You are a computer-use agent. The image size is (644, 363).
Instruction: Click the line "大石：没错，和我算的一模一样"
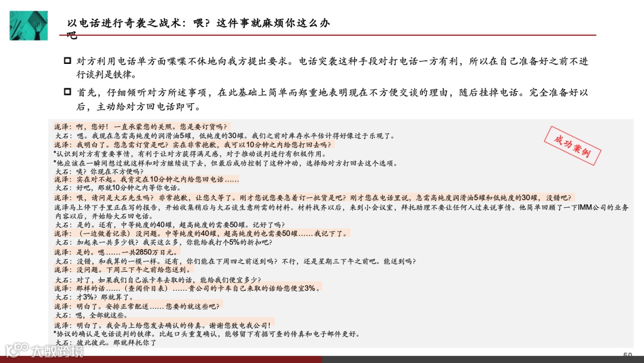[x=236, y=261]
